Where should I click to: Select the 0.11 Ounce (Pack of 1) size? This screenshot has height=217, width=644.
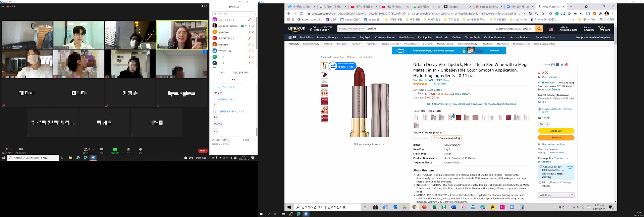point(446,138)
